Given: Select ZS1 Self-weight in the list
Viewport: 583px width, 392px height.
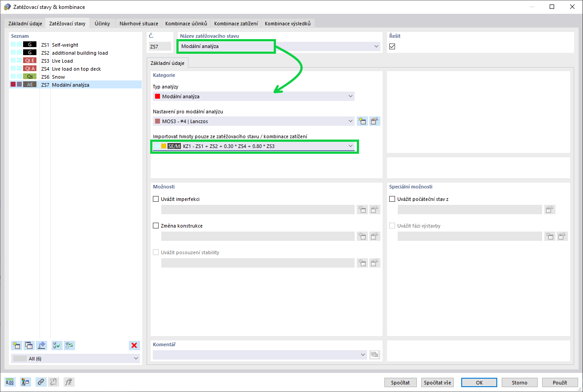Looking at the screenshot, I should (x=76, y=45).
